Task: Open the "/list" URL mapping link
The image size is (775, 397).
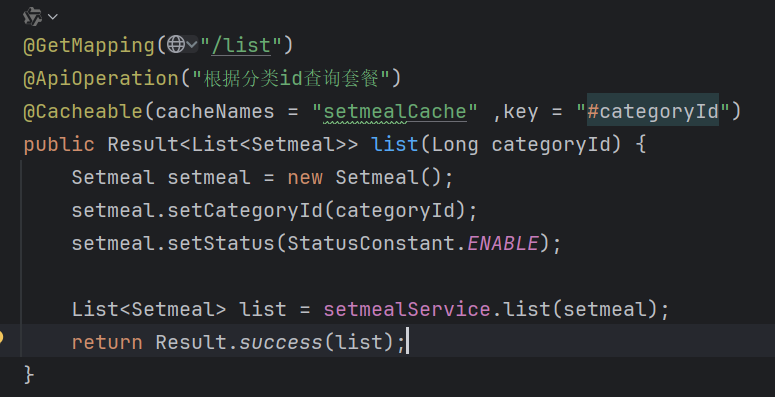Action: pyautogui.click(x=241, y=45)
